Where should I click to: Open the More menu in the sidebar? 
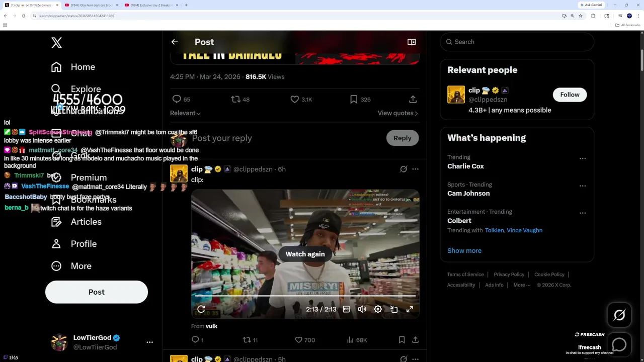click(71, 266)
